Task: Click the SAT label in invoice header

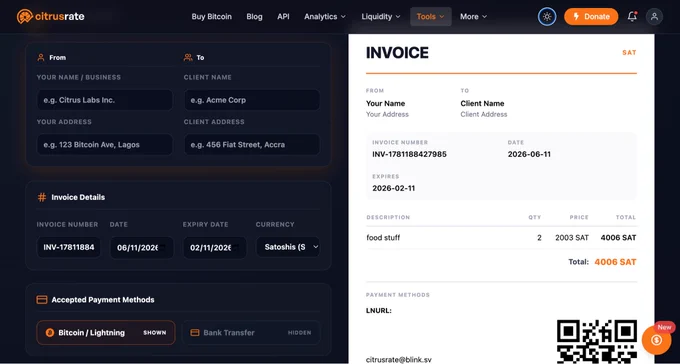Action: click(x=629, y=52)
